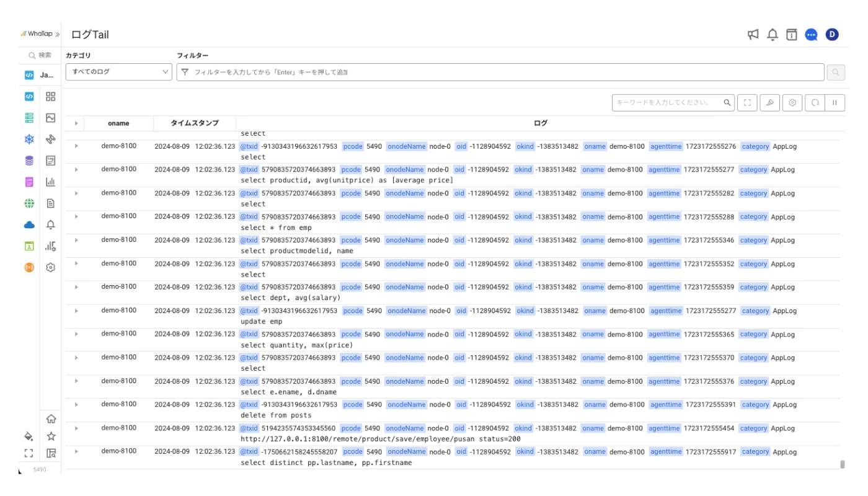Open the dashboard grid menu icon
The height and width of the screenshot is (496, 868).
click(51, 96)
